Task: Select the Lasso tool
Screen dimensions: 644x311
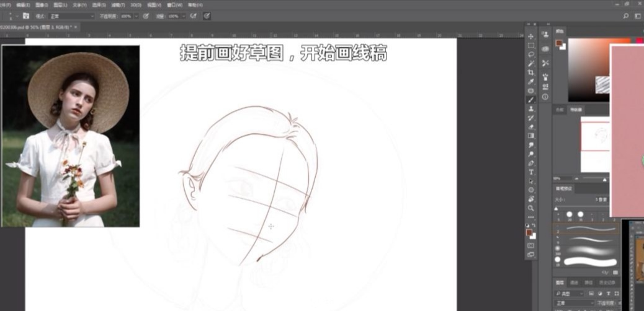Action: tap(531, 55)
